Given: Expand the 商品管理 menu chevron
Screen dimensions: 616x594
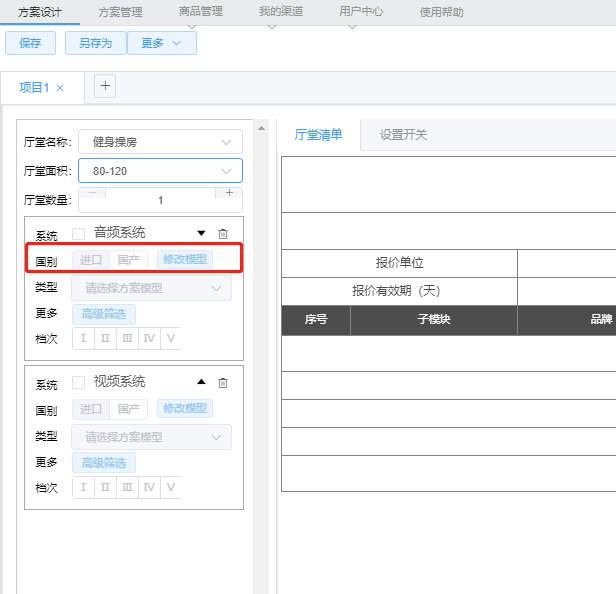Looking at the screenshot, I should point(192,27).
